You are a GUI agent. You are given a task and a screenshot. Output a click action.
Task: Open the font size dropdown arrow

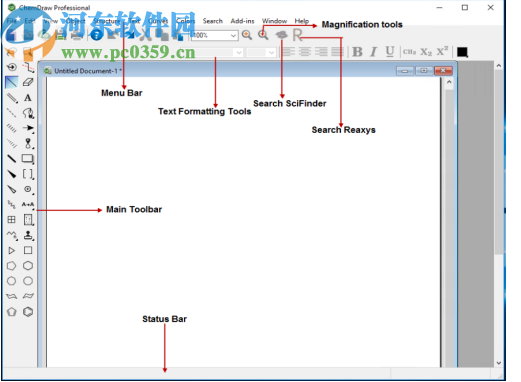tap(271, 52)
